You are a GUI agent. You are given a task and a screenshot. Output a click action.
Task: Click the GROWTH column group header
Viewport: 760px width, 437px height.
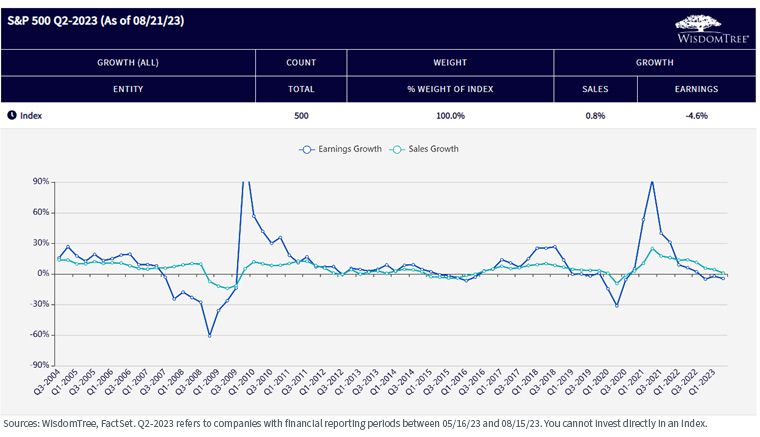(655, 62)
